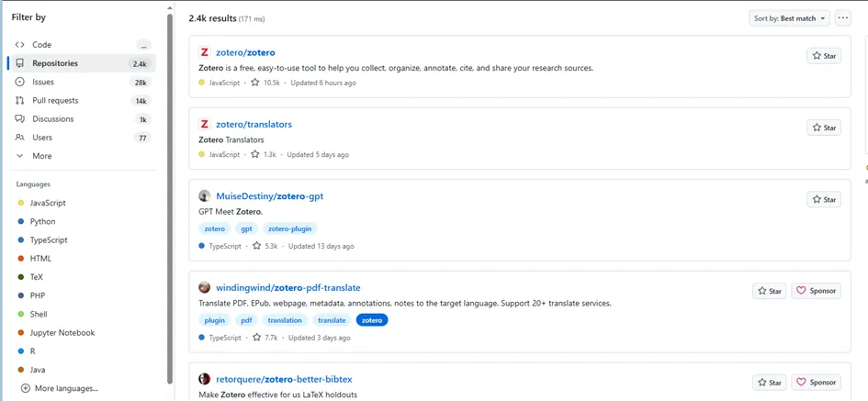Click the translate topic tag

coord(332,320)
